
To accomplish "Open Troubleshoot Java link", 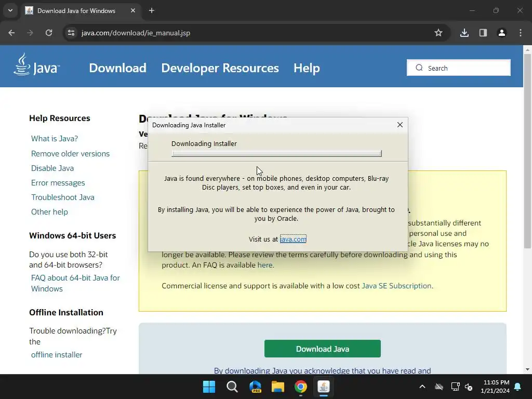I will pyautogui.click(x=63, y=197).
